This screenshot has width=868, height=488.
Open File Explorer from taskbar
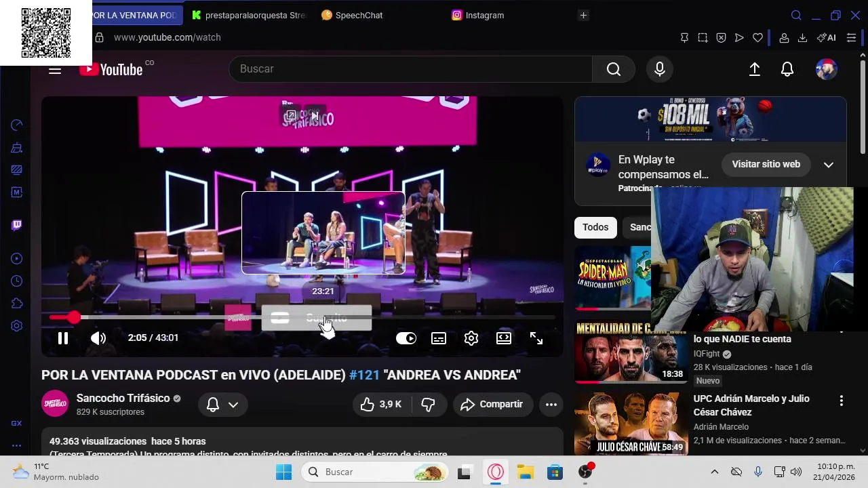pyautogui.click(x=526, y=472)
